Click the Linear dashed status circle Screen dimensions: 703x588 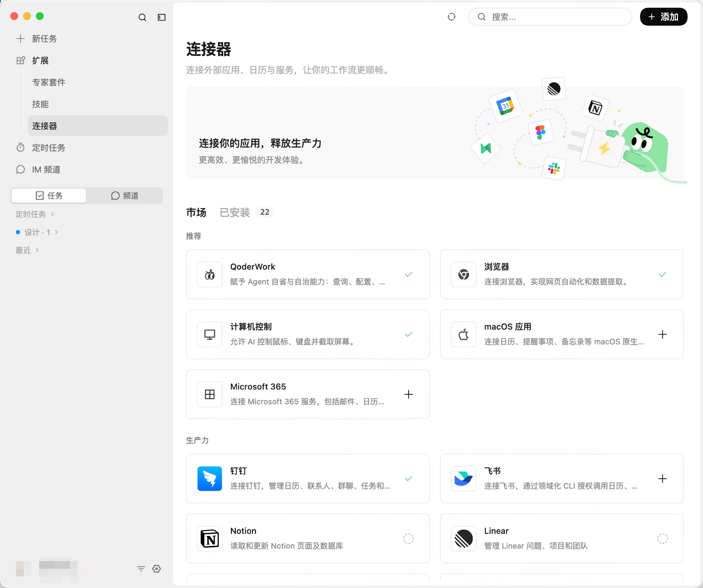[663, 538]
